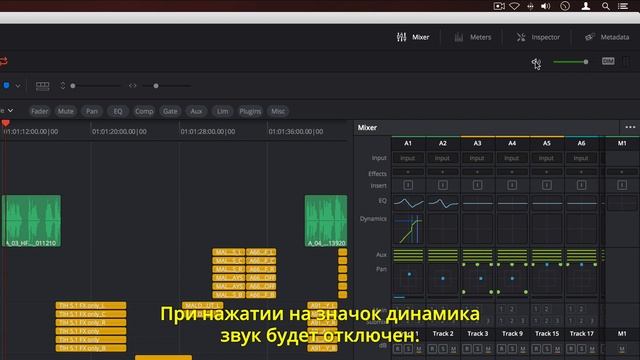This screenshot has height=360, width=640.
Task: Open the Mixer options three-dot menu
Action: click(630, 127)
